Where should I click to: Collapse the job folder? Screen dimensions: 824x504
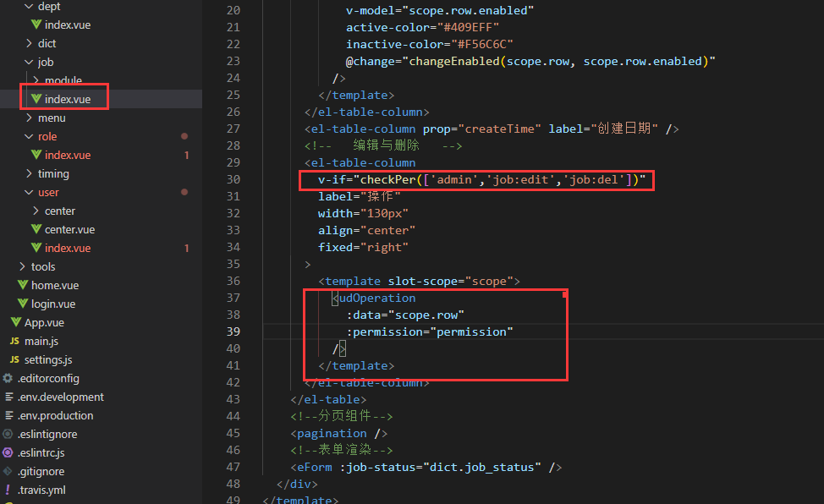pos(29,62)
